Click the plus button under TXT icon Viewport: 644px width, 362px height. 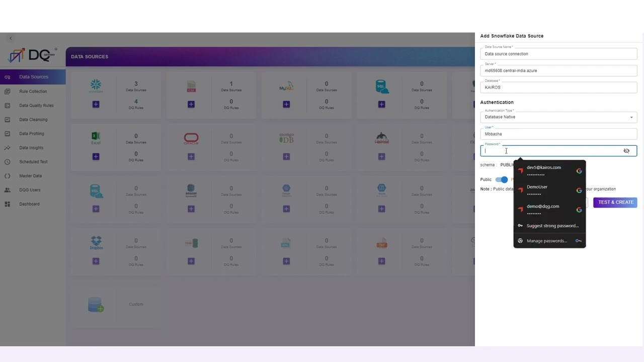(381, 261)
